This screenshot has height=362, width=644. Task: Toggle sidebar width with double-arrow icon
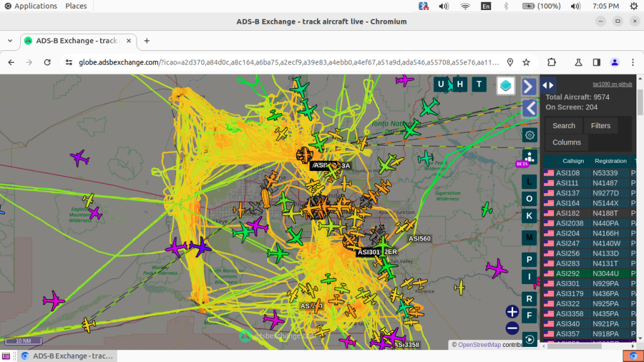click(x=548, y=85)
